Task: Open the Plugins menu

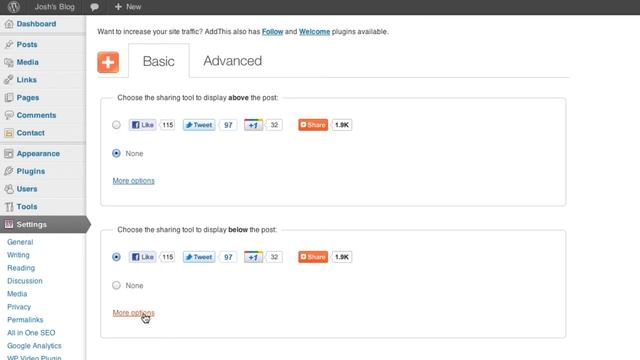Action: [x=31, y=171]
